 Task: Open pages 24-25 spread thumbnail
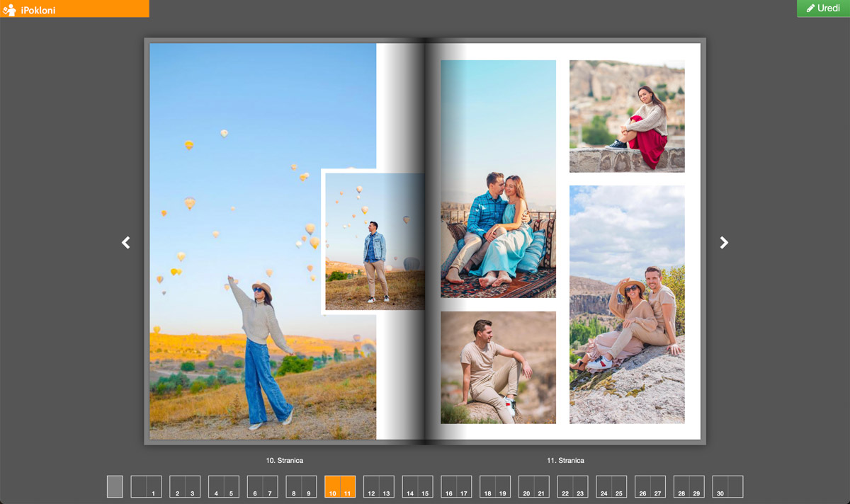(611, 486)
